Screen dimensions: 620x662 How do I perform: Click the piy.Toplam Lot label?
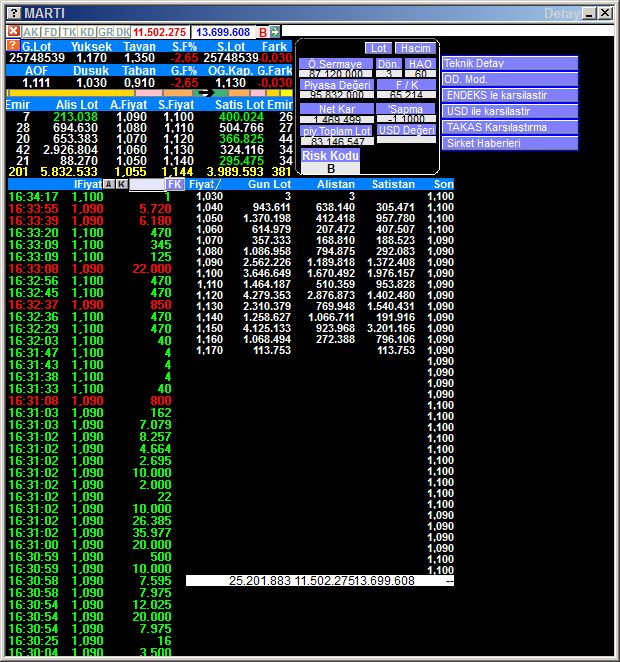point(336,131)
